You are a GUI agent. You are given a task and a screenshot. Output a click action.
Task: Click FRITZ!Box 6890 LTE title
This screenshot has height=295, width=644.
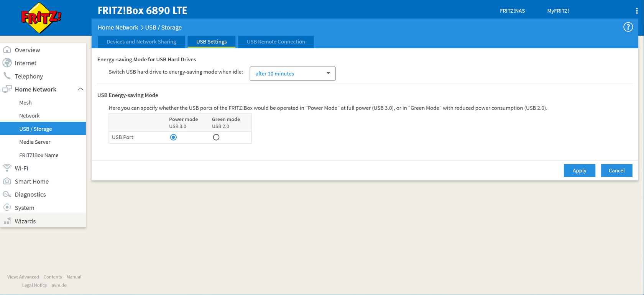coord(143,11)
